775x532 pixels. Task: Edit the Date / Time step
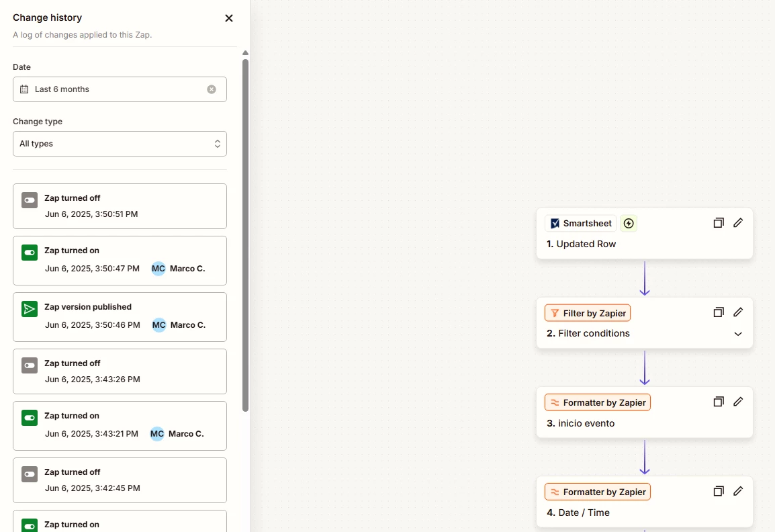point(738,492)
